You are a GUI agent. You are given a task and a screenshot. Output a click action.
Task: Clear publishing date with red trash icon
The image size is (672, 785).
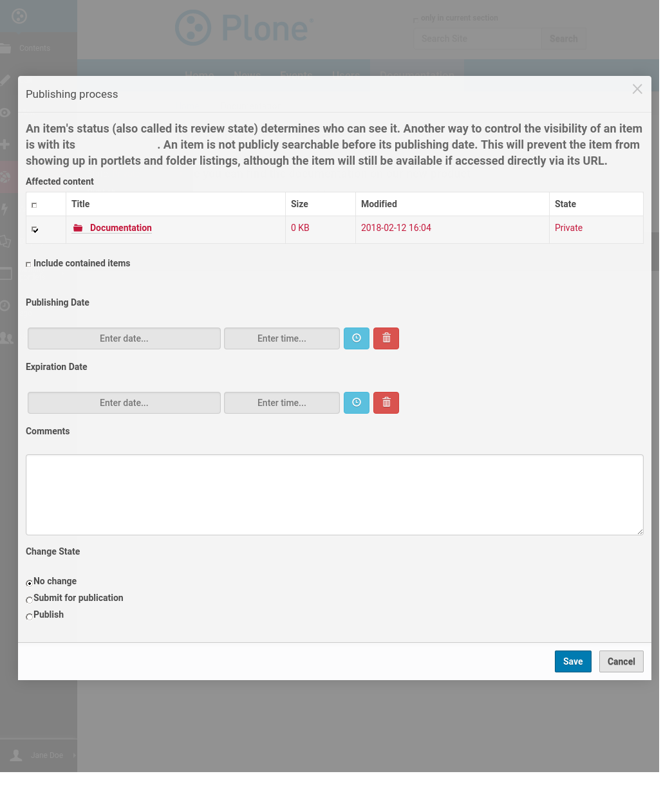[386, 338]
